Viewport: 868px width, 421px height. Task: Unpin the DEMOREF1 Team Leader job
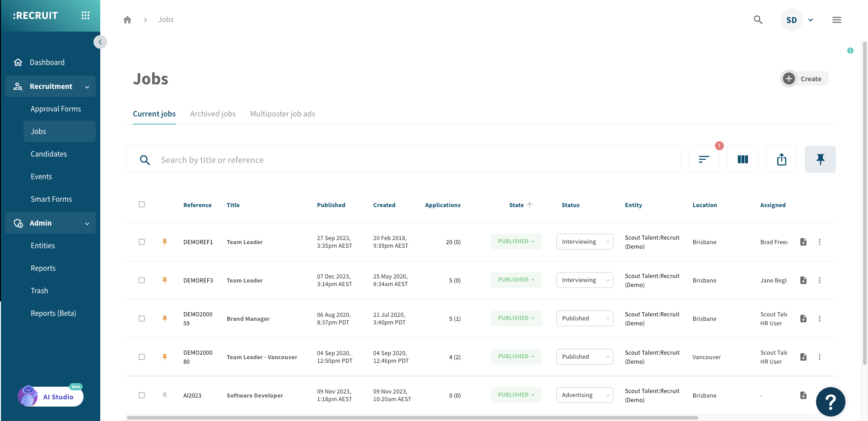tap(165, 242)
